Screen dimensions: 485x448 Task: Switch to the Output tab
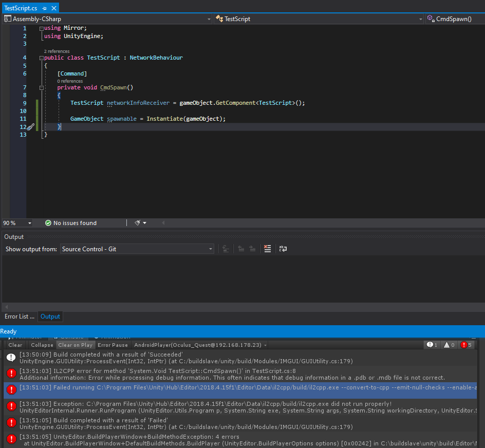(50, 316)
